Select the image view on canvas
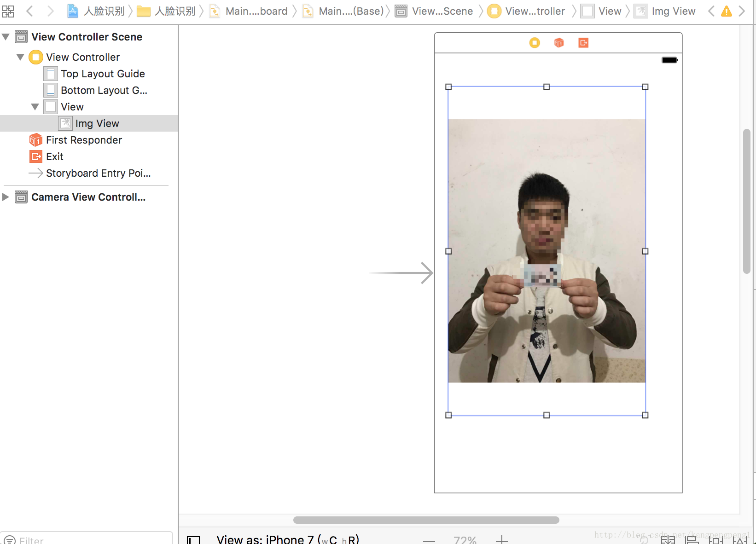This screenshot has width=756, height=544. click(547, 251)
